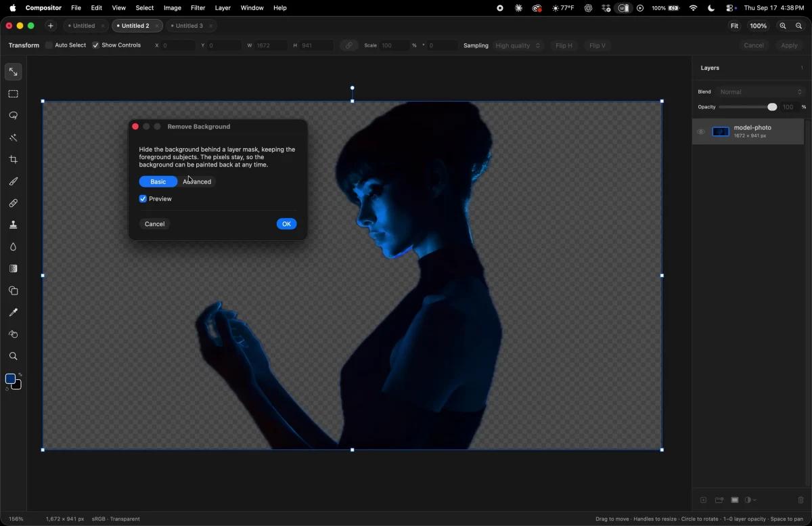The image size is (812, 526).
Task: Open the Blend mode Normal dropdown
Action: click(761, 92)
